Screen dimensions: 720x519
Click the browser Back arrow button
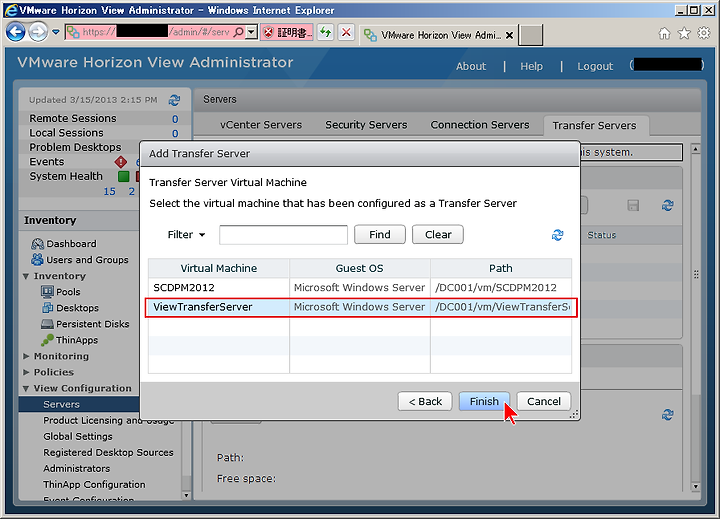[x=15, y=32]
